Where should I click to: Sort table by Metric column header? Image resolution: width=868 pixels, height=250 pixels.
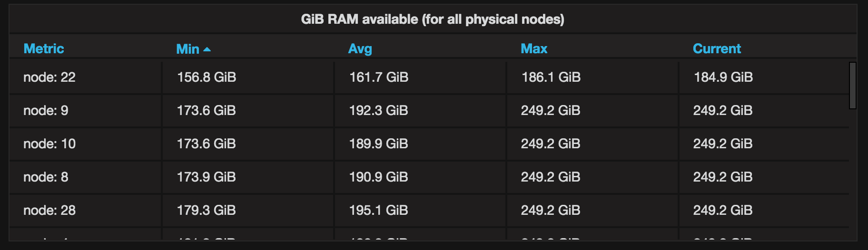(44, 49)
